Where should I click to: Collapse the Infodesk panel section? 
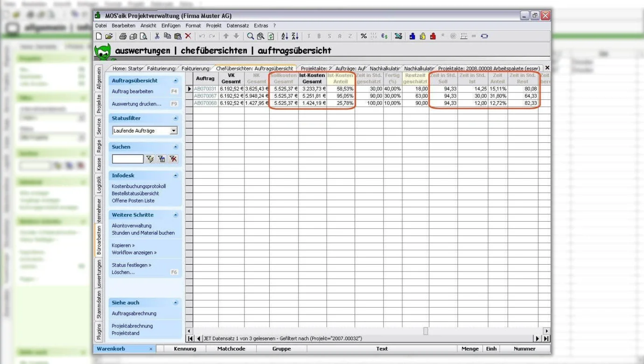coord(175,175)
